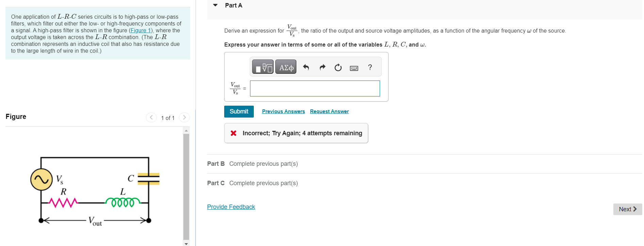Viewport: 644px width, 246px height.
Task: Click the Request Answer link
Action: pyautogui.click(x=329, y=111)
